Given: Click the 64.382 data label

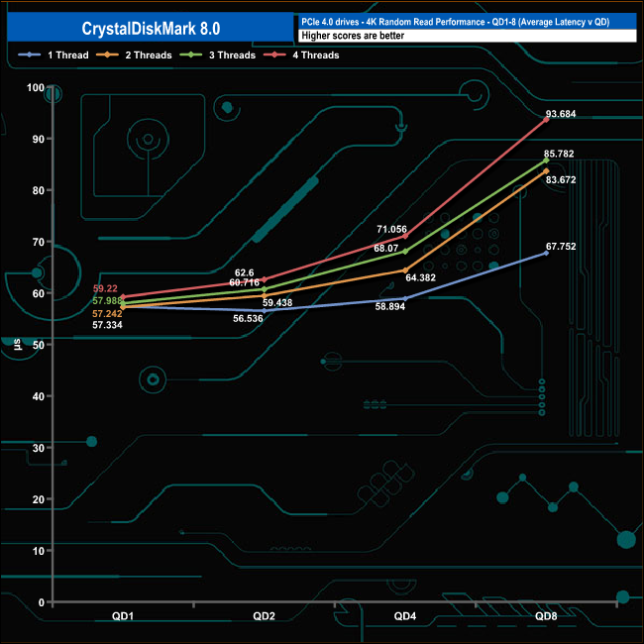Looking at the screenshot, I should pyautogui.click(x=420, y=277).
